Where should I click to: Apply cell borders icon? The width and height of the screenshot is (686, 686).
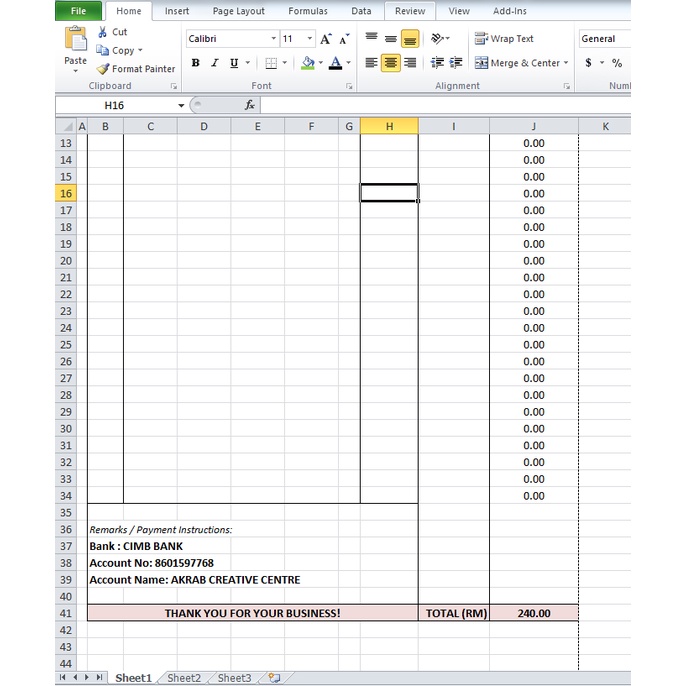271,63
